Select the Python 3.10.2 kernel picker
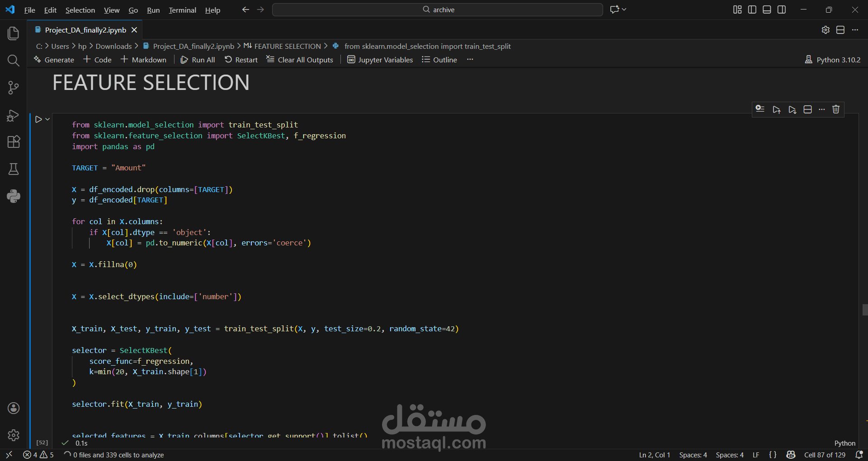Image resolution: width=868 pixels, height=461 pixels. 833,60
